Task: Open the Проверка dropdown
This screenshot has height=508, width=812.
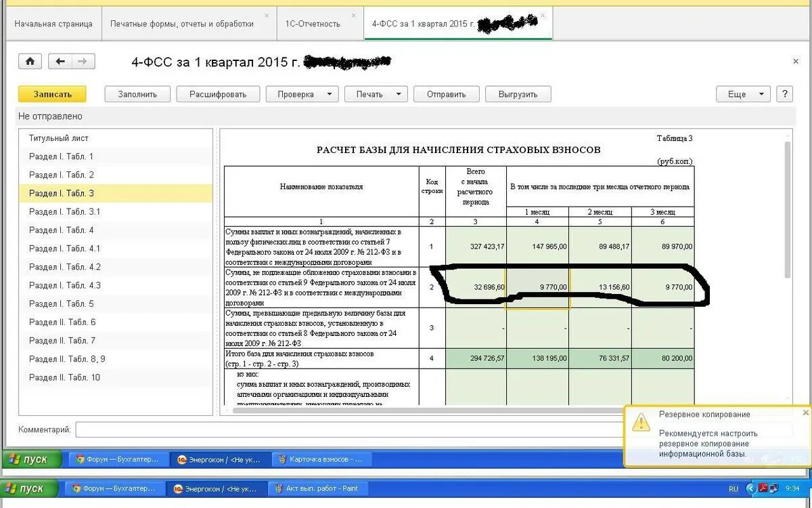Action: [x=302, y=94]
